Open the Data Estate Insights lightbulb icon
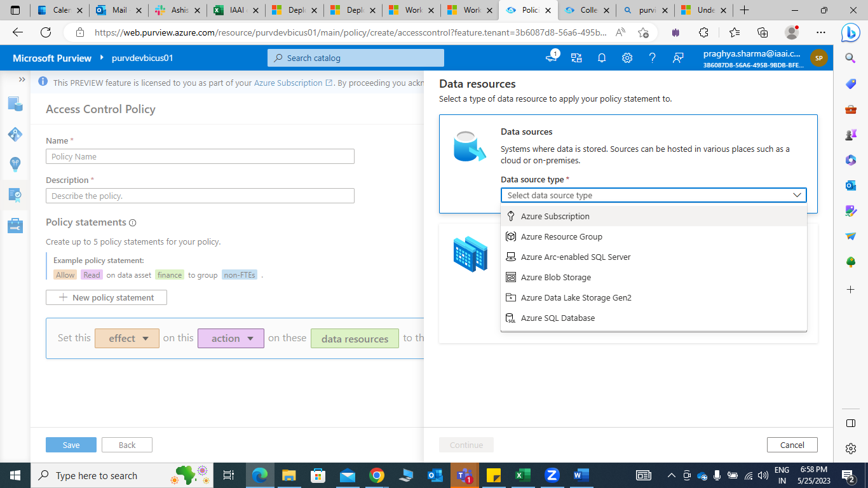Screen dimensions: 868x488 click(x=15, y=165)
